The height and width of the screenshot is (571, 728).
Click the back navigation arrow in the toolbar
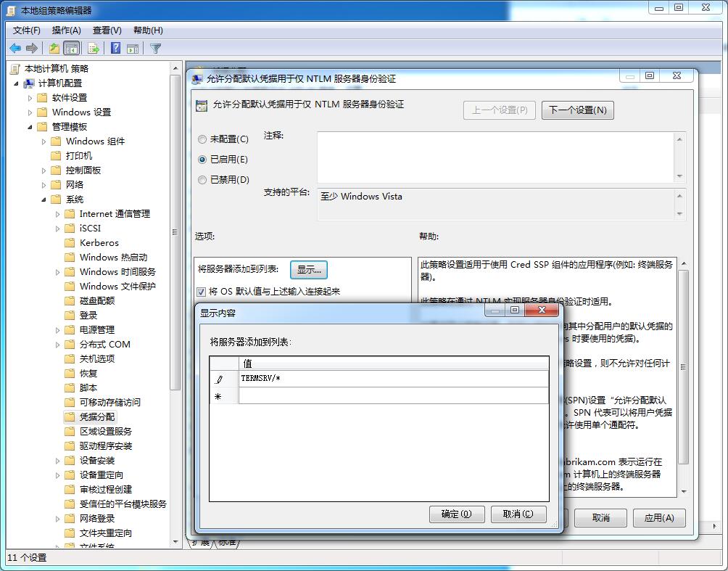[15, 48]
